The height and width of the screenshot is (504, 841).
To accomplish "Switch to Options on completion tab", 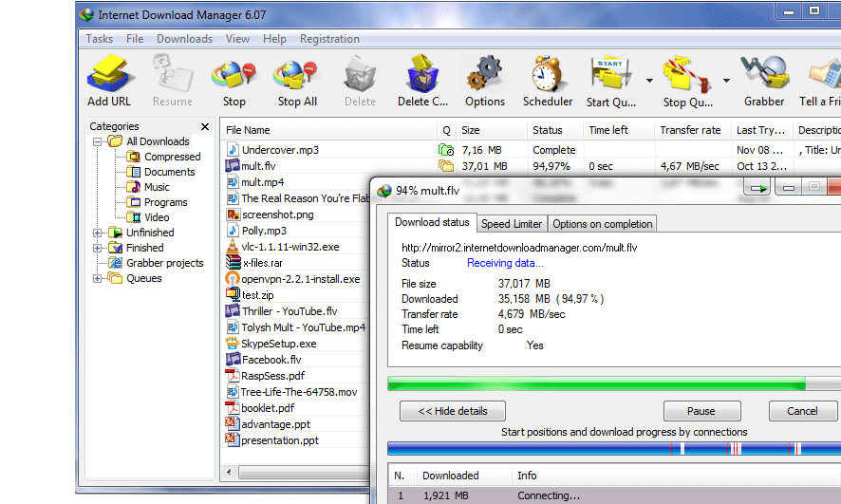I will pos(602,224).
